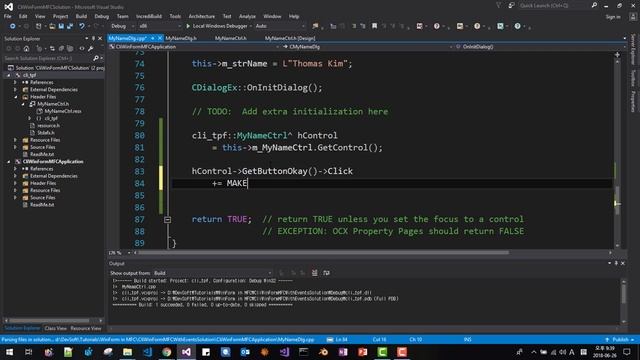Click the Home icon in Solution Explorer toolbar
The image size is (640, 360).
click(x=27, y=48)
